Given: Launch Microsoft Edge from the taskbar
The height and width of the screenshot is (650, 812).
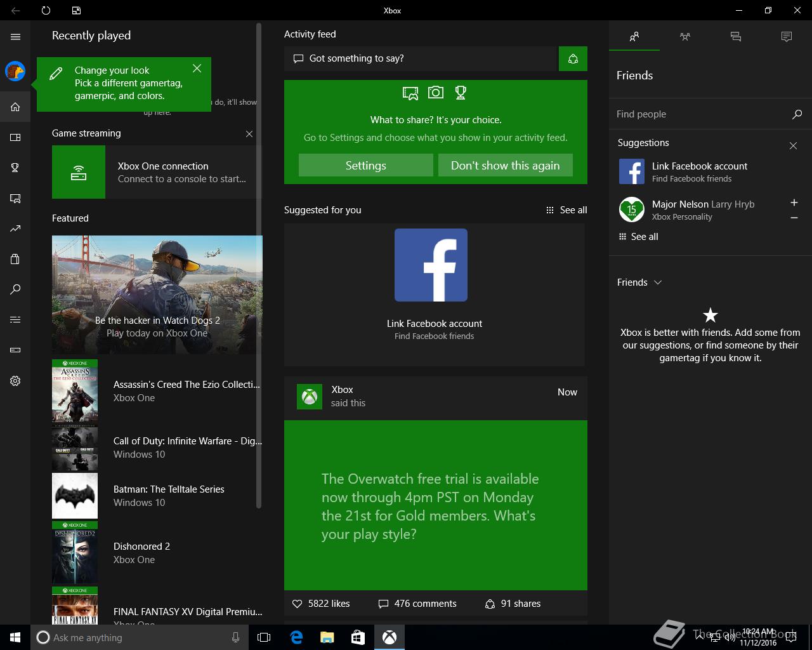Looking at the screenshot, I should [x=296, y=637].
